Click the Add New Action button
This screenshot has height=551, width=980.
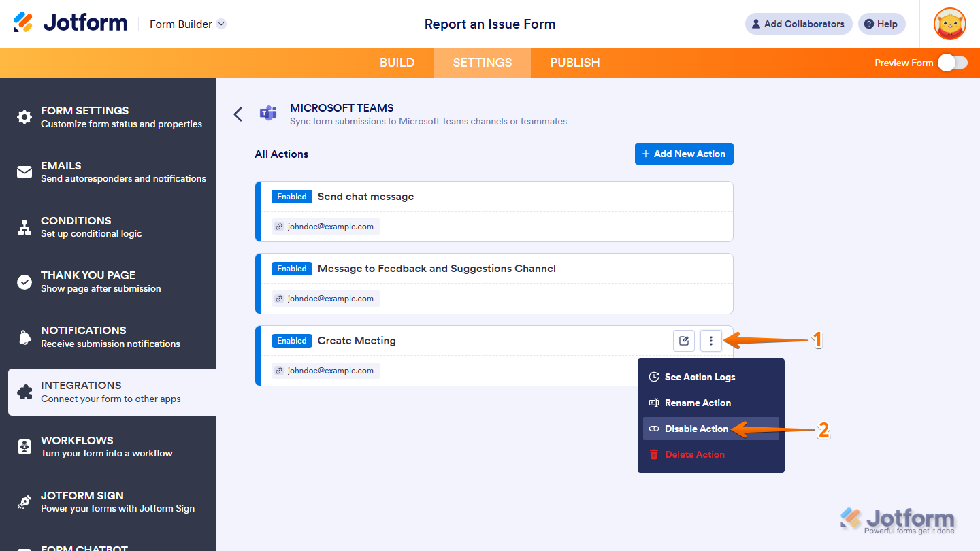(x=683, y=154)
